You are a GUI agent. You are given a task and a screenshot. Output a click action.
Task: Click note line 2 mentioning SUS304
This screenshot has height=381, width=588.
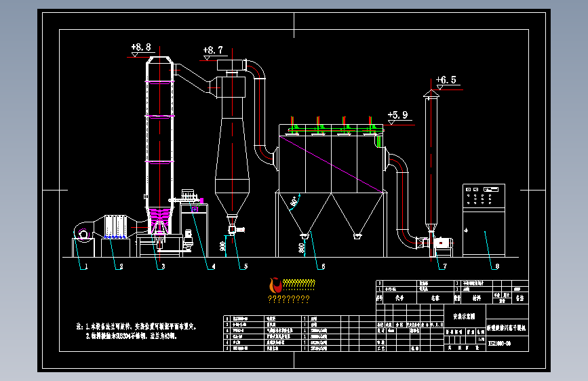click(x=132, y=336)
